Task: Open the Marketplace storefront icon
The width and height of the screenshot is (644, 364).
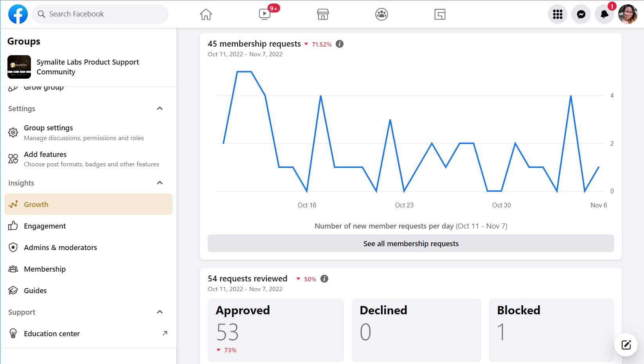Action: coord(322,14)
